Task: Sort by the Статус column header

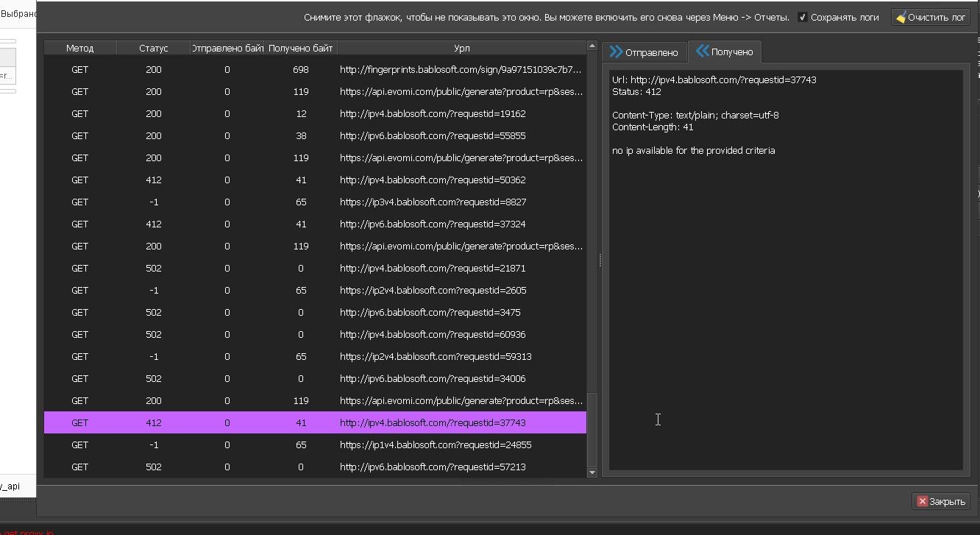Action: coord(153,48)
